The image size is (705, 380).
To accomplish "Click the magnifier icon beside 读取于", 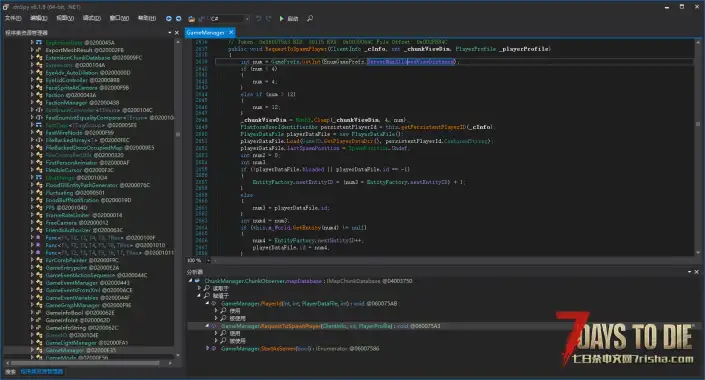I will coord(206,288).
